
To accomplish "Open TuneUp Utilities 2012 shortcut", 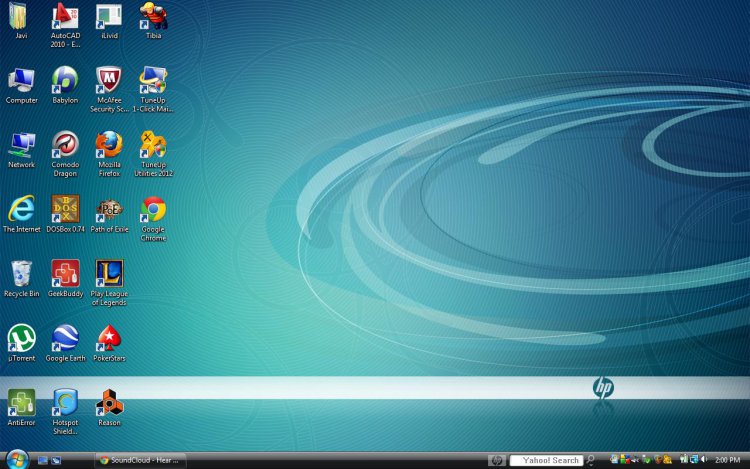I will coord(153,154).
